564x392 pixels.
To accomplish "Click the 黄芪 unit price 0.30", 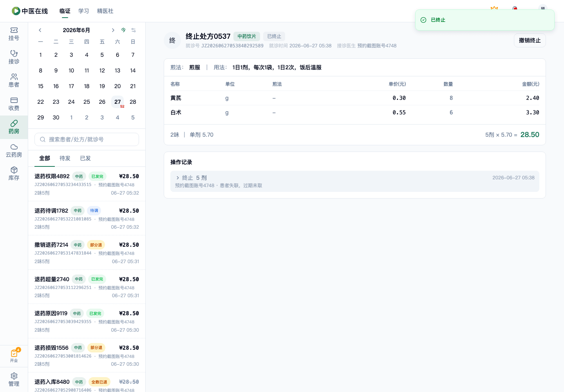I will coord(399,98).
